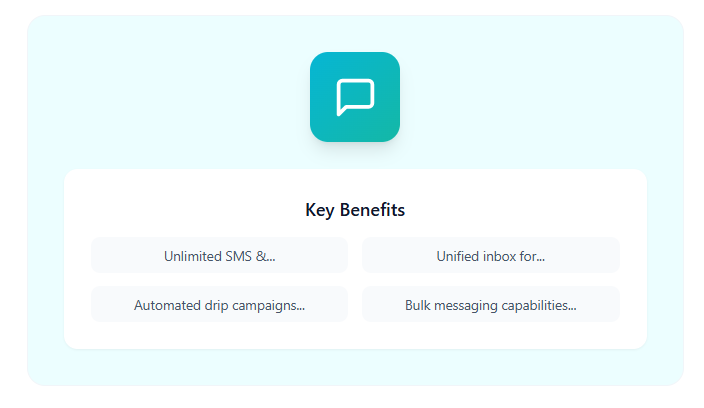Open the "Unified inbox for..." benefit
This screenshot has width=704, height=408.
point(490,256)
